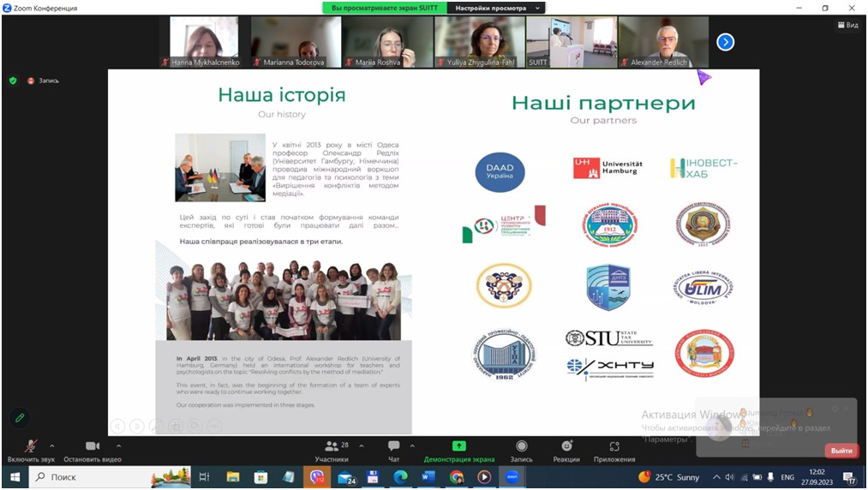The image size is (868, 490).
Task: Open the green annotation pencil button
Action: coord(20,418)
